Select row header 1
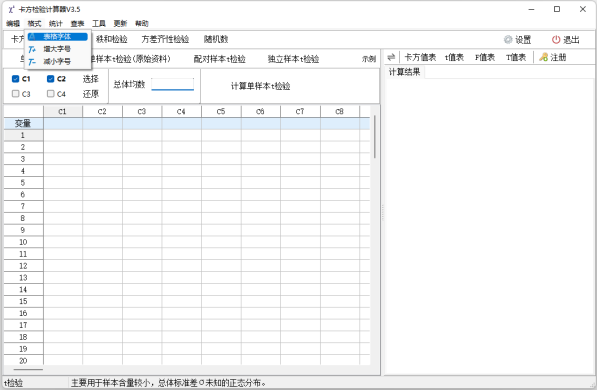The height and width of the screenshot is (390, 597). click(23, 135)
